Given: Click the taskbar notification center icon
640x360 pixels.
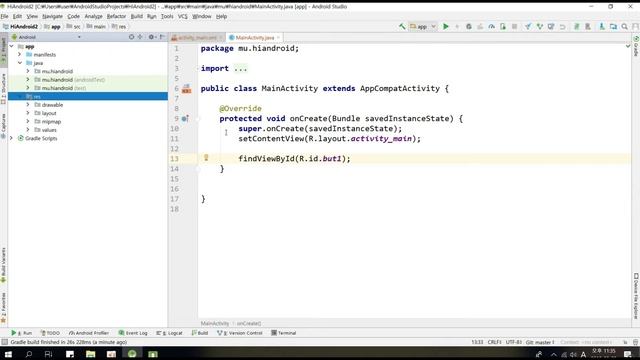Looking at the screenshot, I should click(628, 354).
